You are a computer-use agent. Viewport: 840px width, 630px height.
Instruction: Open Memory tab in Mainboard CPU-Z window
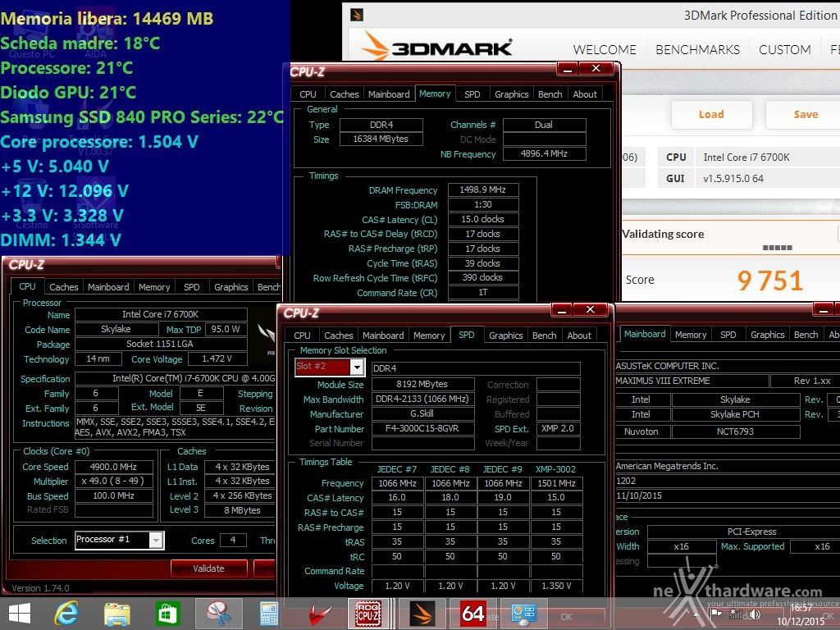(691, 335)
